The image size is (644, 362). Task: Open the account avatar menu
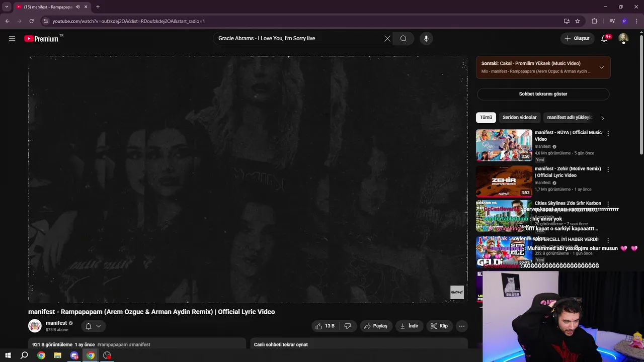[623, 38]
